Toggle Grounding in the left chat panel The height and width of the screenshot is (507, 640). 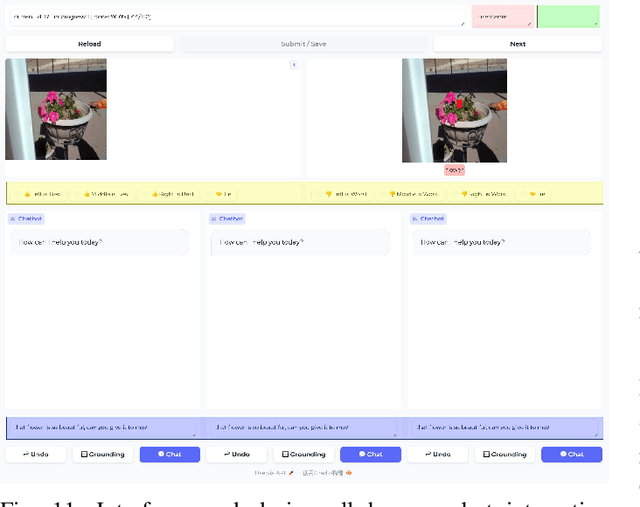click(103, 454)
